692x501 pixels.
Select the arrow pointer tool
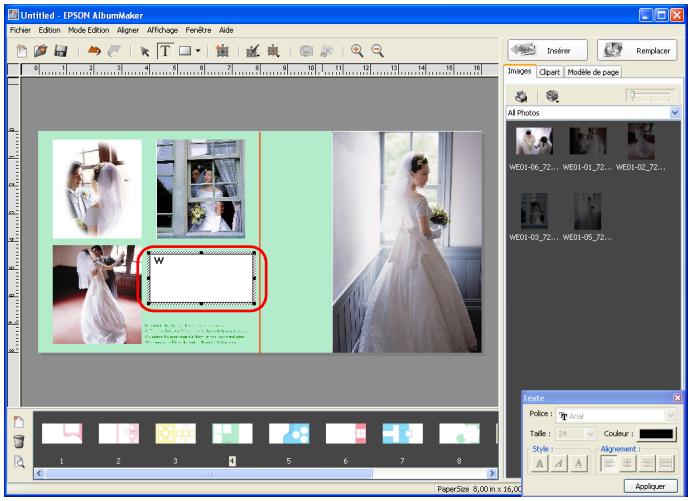144,52
